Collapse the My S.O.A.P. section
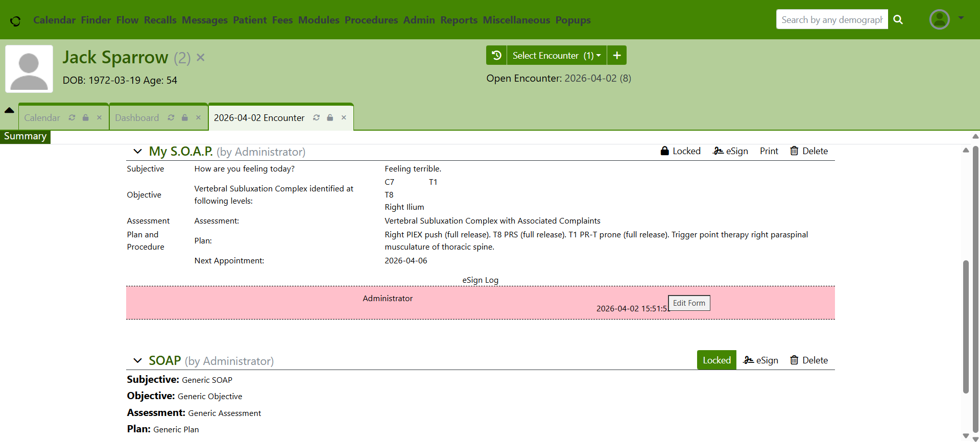The height and width of the screenshot is (442, 980). tap(137, 152)
